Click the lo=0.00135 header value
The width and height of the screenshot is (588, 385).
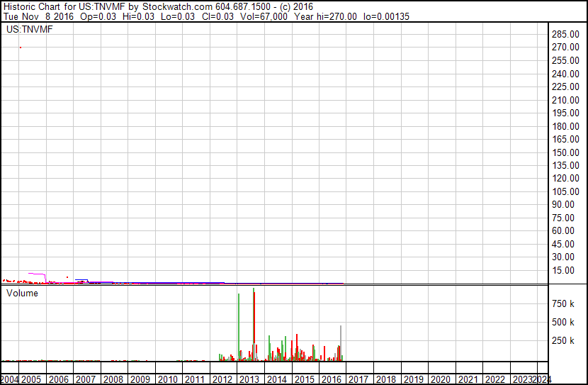(386, 16)
